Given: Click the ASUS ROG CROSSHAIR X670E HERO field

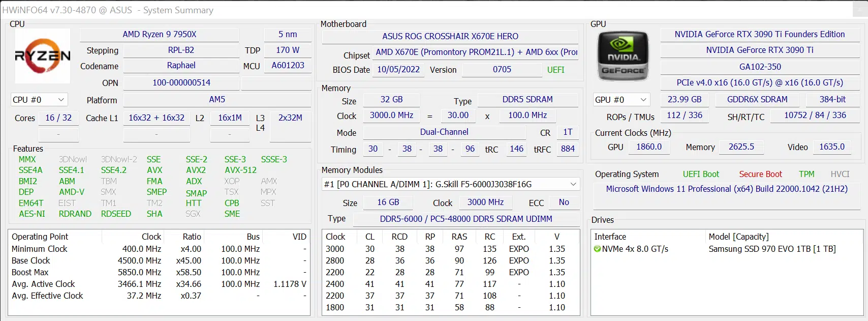Looking at the screenshot, I should point(450,37).
